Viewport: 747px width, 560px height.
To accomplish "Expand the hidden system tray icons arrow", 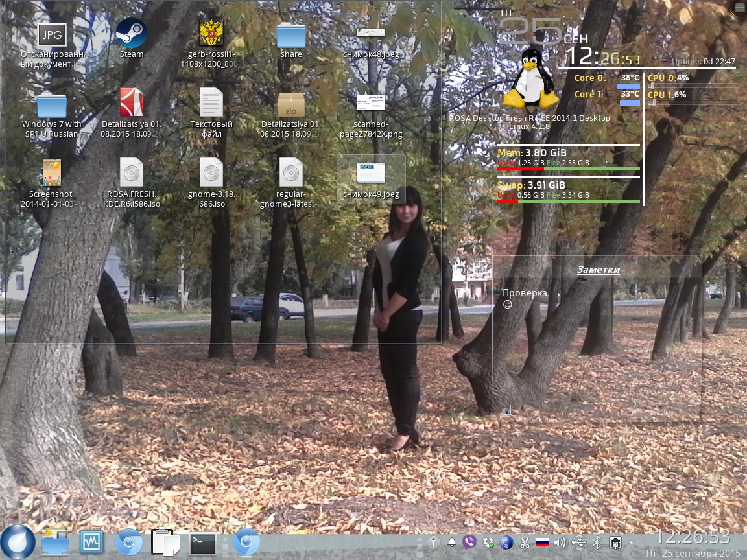I will pos(632,542).
